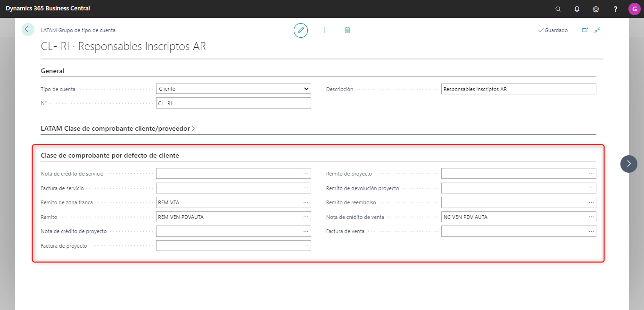
Task: Toggle edit mode with the pencil icon
Action: coord(301,30)
